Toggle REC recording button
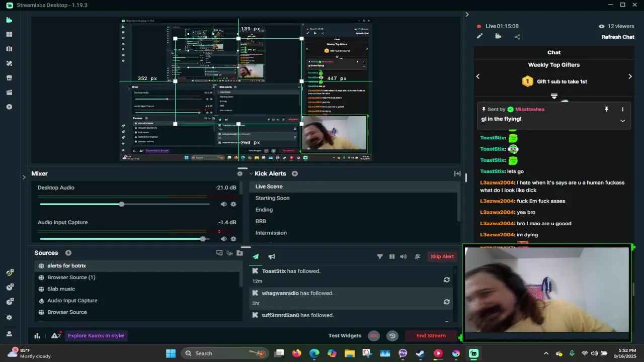This screenshot has width=644, height=362. tap(374, 336)
